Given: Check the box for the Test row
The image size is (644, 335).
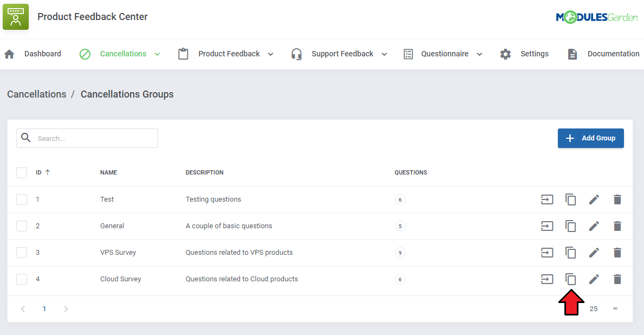Looking at the screenshot, I should 22,199.
